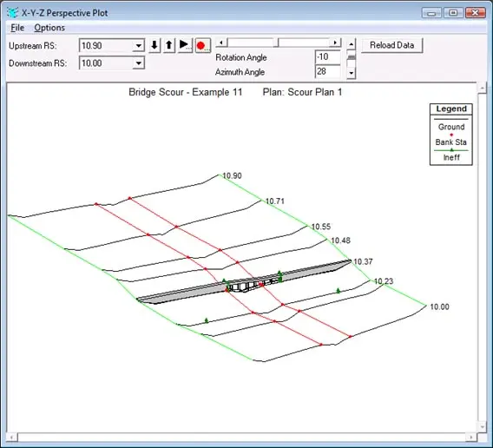Screen dimensions: 493x448
Task: Click the azimuth scrollbar down arrow
Action: tap(352, 73)
